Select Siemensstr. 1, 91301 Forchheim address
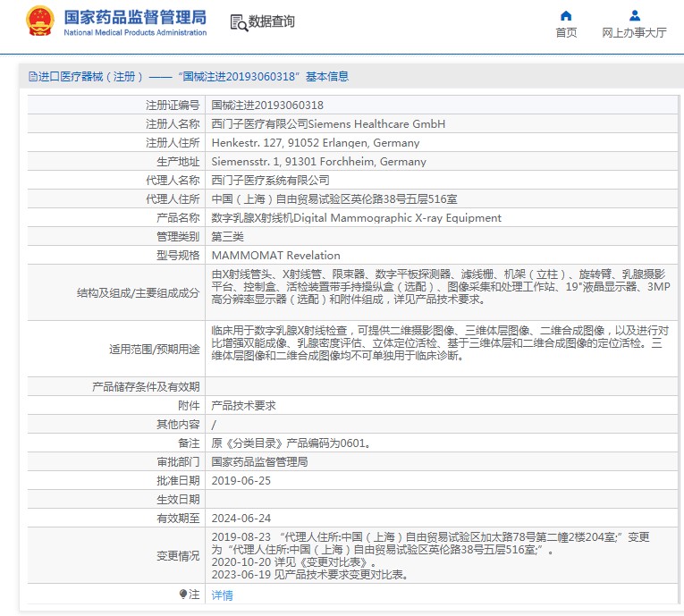The height and width of the screenshot is (616, 684). point(319,162)
